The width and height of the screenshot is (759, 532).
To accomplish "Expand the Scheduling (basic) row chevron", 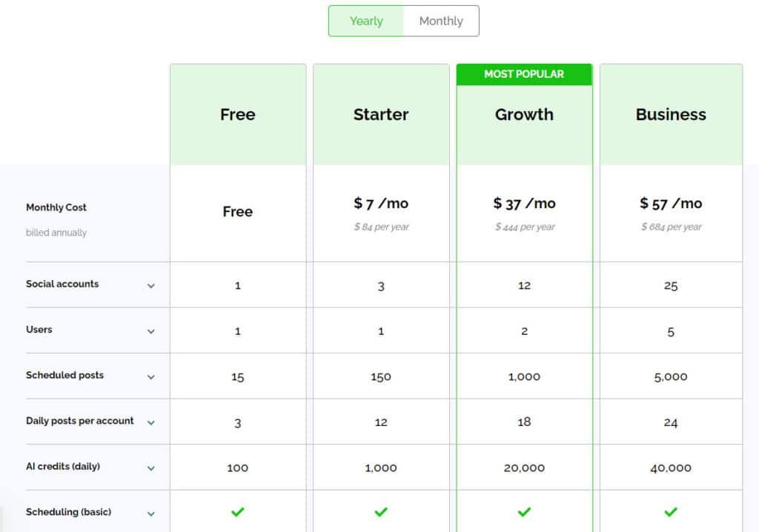I will (151, 513).
